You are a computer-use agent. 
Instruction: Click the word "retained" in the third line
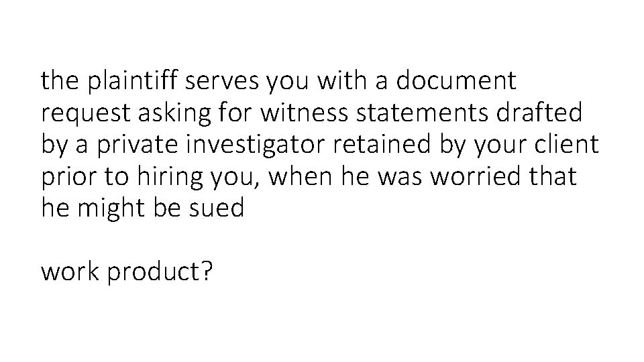(382, 144)
